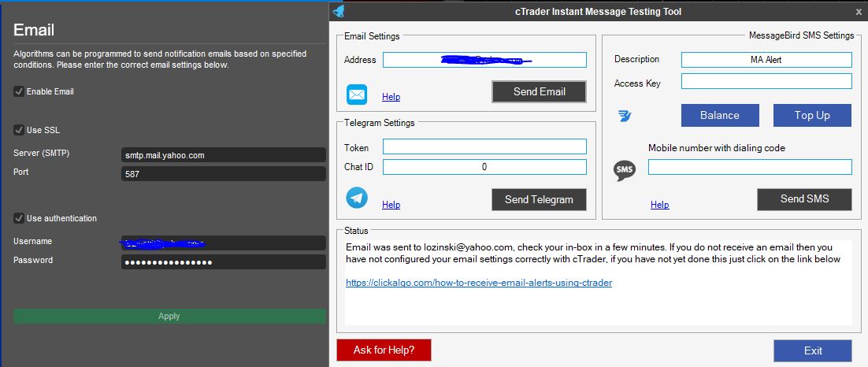Click the cTrader bell icon in title bar

point(339,11)
